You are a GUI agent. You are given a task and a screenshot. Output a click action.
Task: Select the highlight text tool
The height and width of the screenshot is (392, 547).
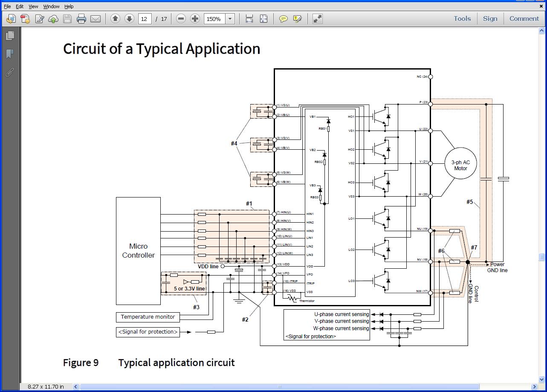click(298, 19)
